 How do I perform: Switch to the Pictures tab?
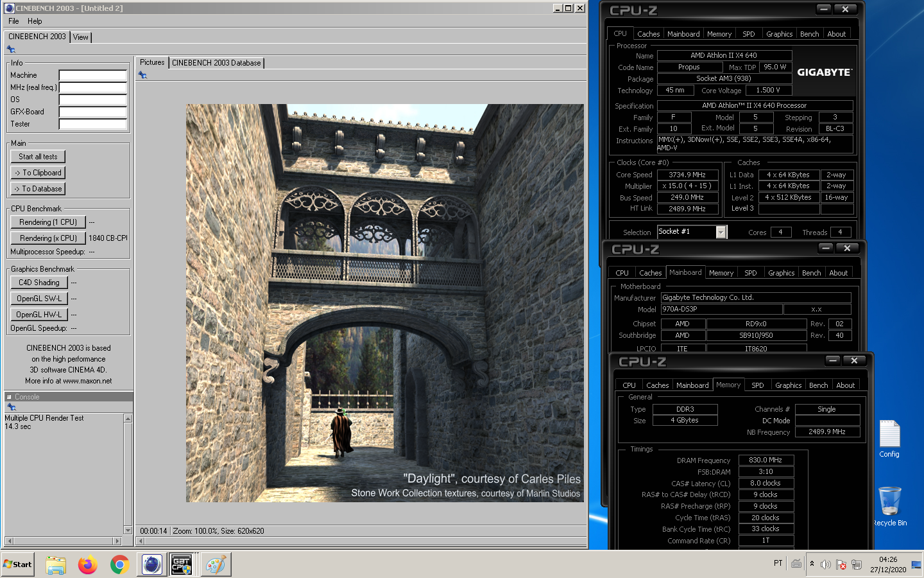(x=152, y=62)
